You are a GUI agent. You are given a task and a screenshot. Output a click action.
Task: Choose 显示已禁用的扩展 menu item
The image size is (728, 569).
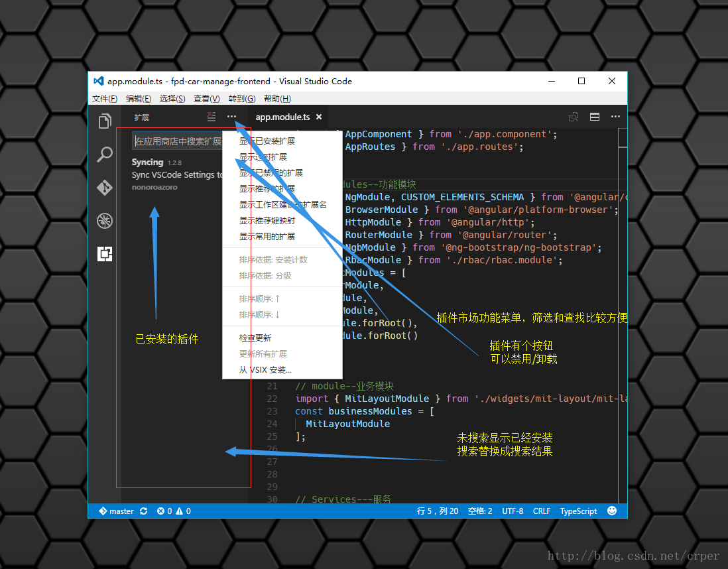[282, 173]
